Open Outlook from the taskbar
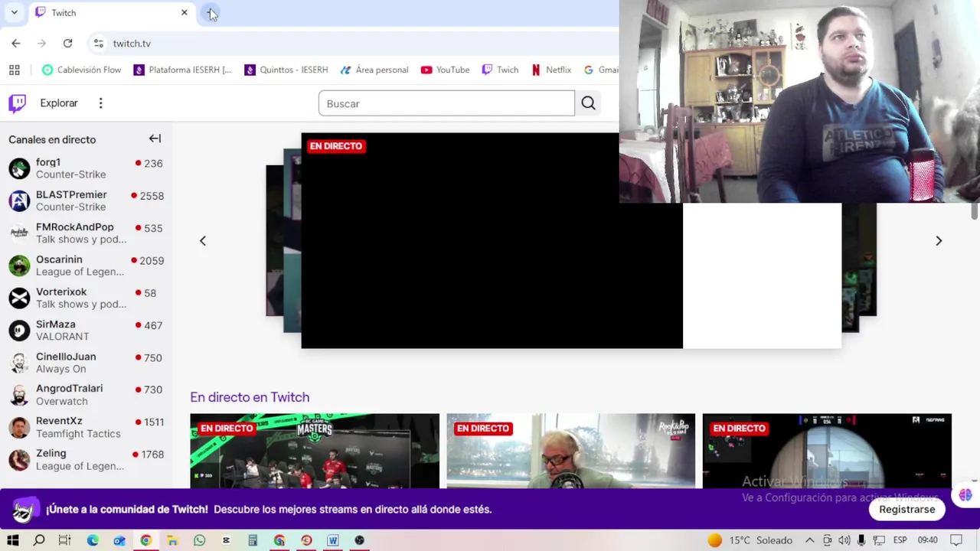This screenshot has height=551, width=980. point(119,540)
